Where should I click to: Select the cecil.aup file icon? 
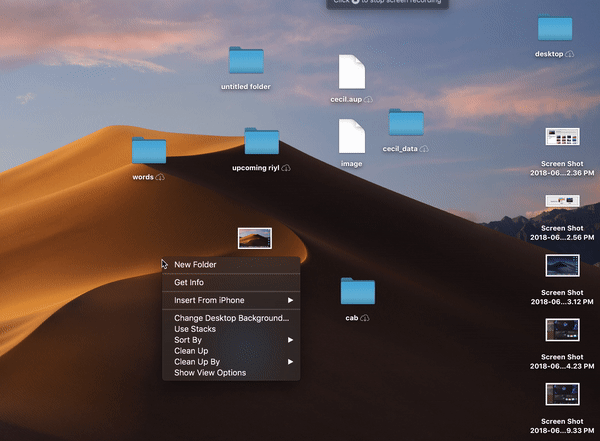point(352,72)
